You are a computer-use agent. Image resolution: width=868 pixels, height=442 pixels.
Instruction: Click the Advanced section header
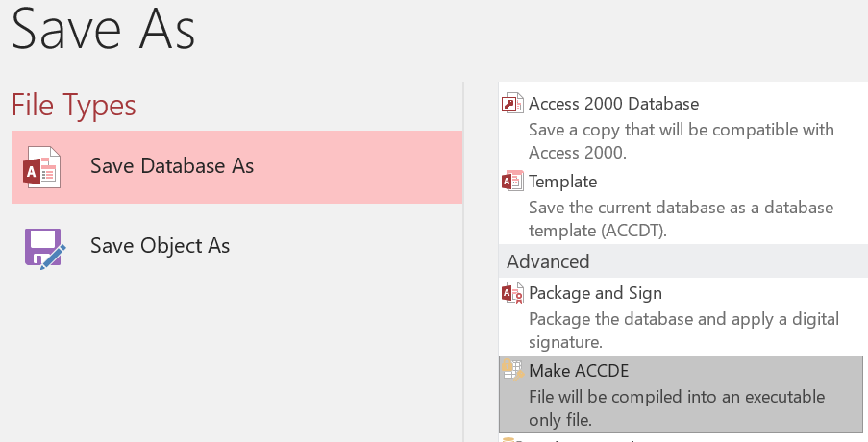coord(683,261)
